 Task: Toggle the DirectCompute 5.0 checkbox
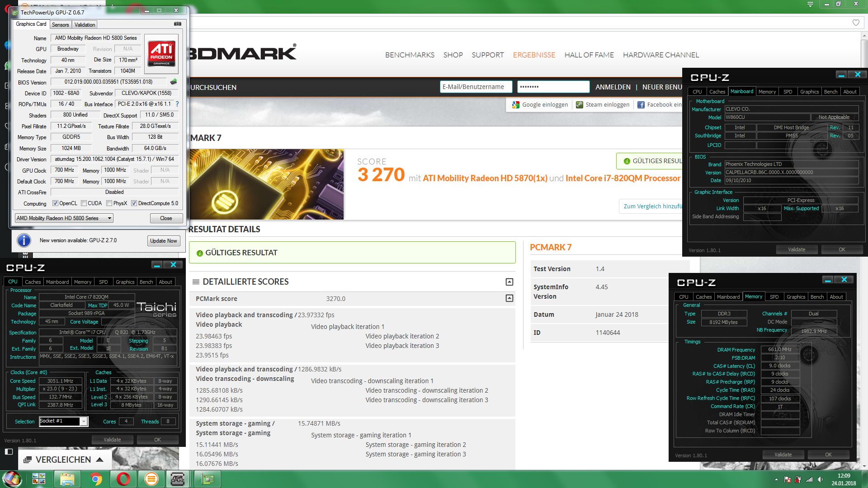point(134,203)
